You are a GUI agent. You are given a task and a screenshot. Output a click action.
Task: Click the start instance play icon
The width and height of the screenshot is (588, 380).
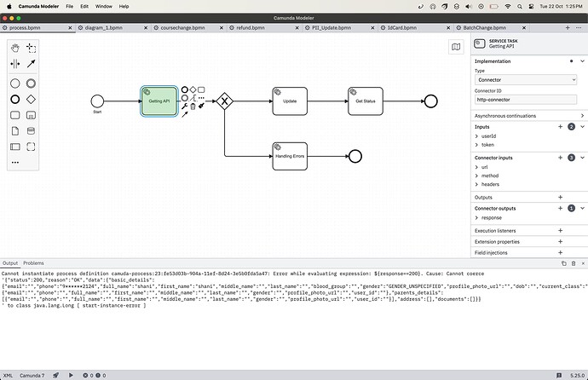tap(71, 375)
